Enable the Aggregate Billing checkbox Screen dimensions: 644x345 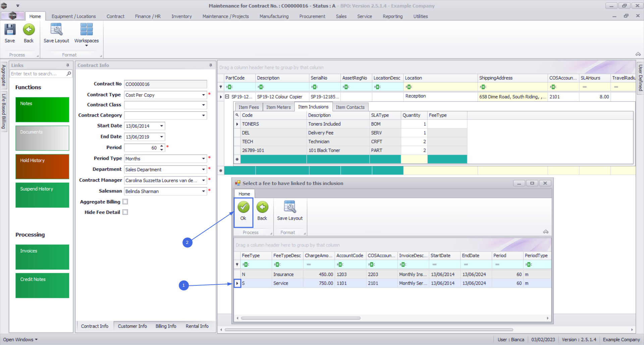pos(125,202)
